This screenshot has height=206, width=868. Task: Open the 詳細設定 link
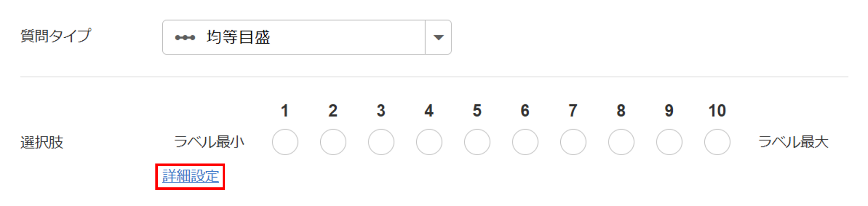coord(191,176)
